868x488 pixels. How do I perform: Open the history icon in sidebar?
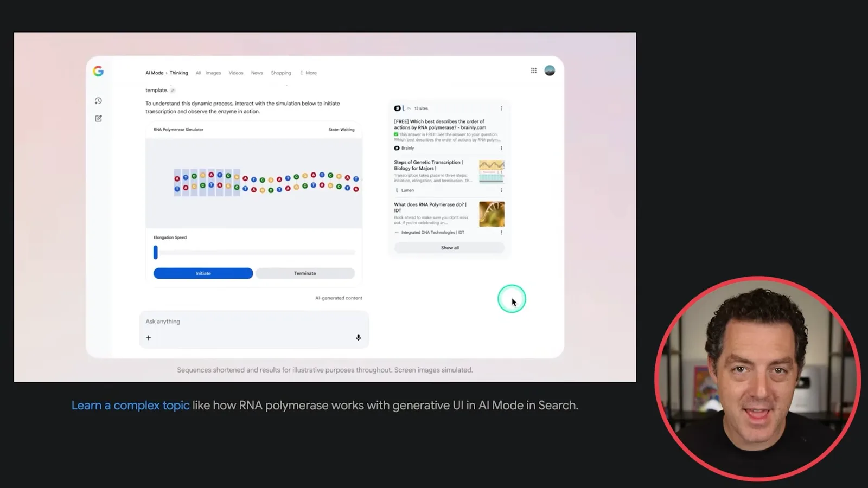tap(98, 101)
